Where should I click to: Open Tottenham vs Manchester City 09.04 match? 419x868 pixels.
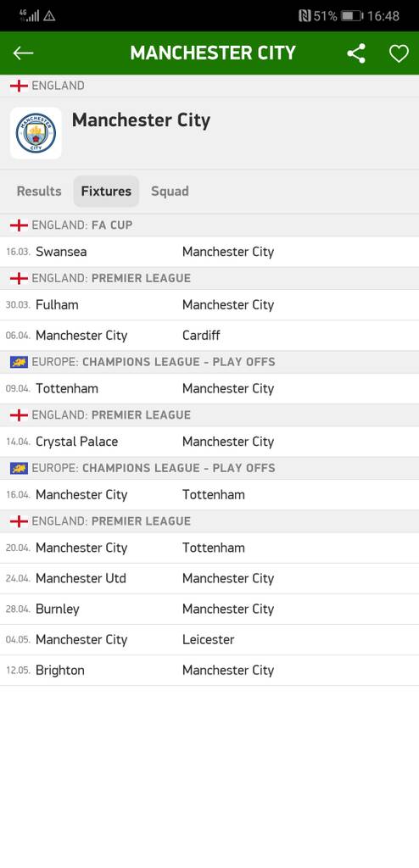(x=209, y=388)
